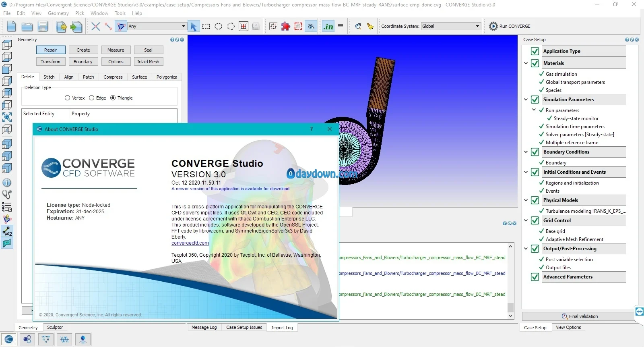Image resolution: width=644 pixels, height=347 pixels.
Task: Create a new file from the toolbar
Action: click(x=11, y=27)
